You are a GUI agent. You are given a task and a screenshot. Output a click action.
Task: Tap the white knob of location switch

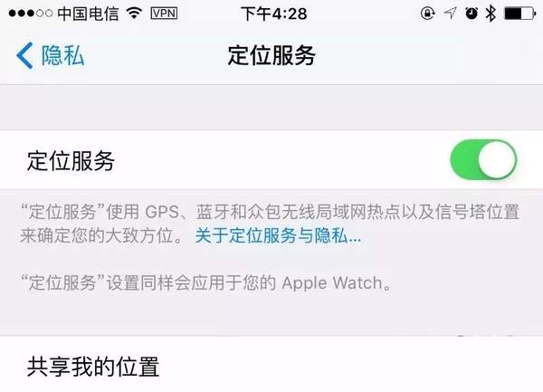pyautogui.click(x=497, y=159)
